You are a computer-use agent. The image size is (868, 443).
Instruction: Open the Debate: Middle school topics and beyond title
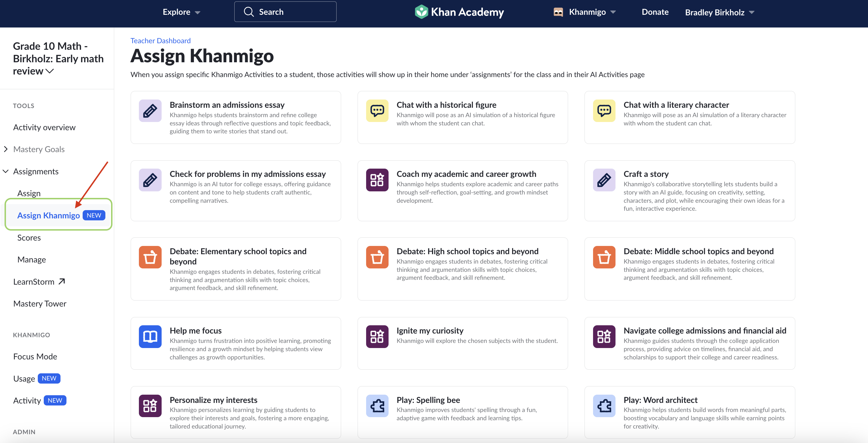pyautogui.click(x=698, y=251)
